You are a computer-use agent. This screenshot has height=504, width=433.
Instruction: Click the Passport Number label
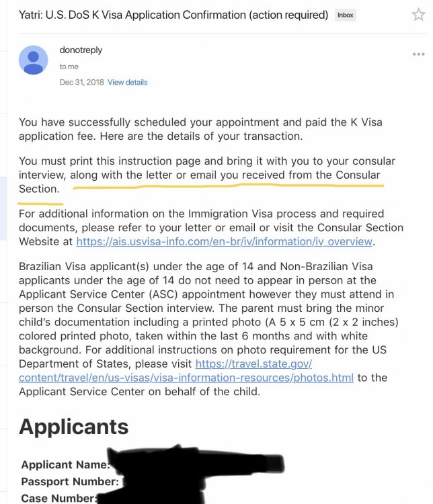(x=70, y=482)
